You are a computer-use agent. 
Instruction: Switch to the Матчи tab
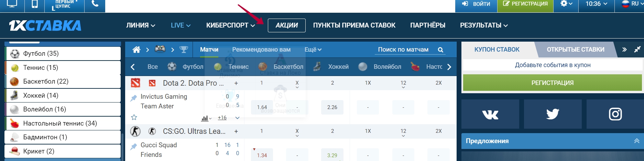pos(209,50)
